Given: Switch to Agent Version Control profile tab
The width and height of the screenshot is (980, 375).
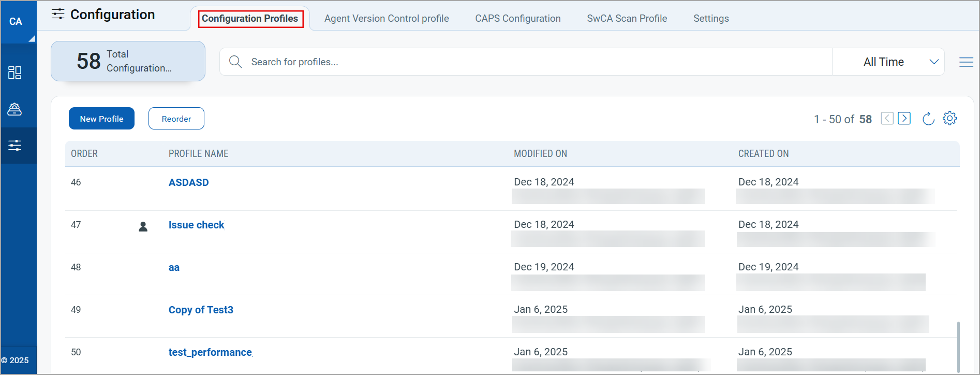Looking at the screenshot, I should tap(387, 19).
